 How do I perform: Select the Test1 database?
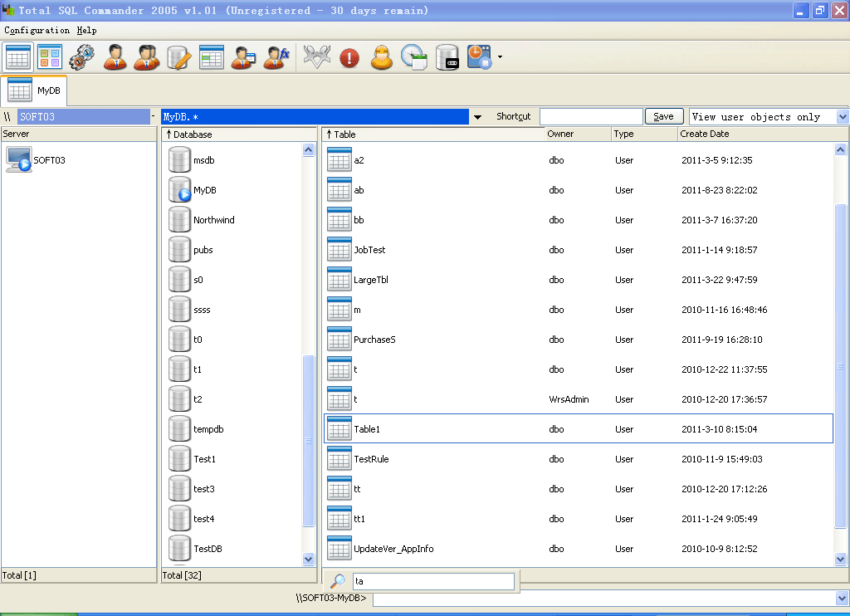(x=204, y=459)
